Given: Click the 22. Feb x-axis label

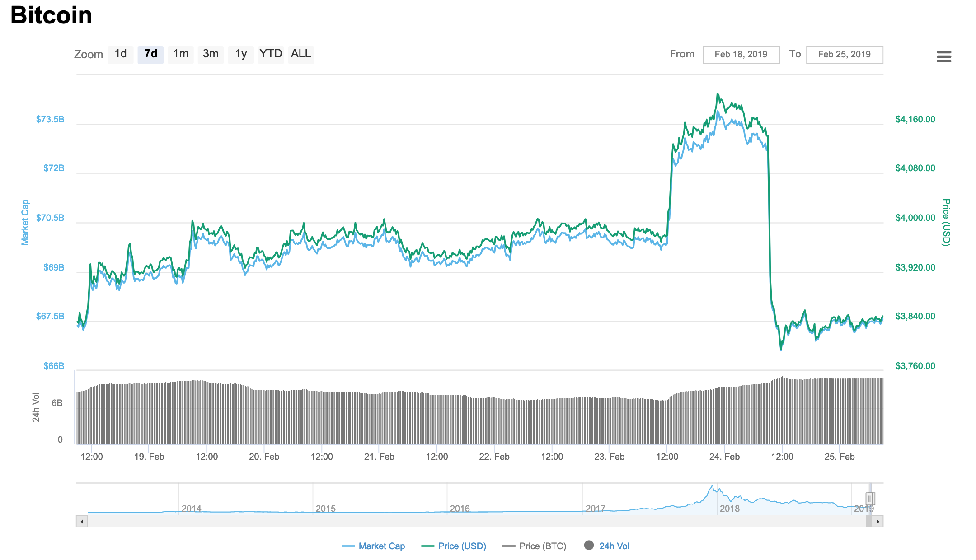Looking at the screenshot, I should click(494, 457).
